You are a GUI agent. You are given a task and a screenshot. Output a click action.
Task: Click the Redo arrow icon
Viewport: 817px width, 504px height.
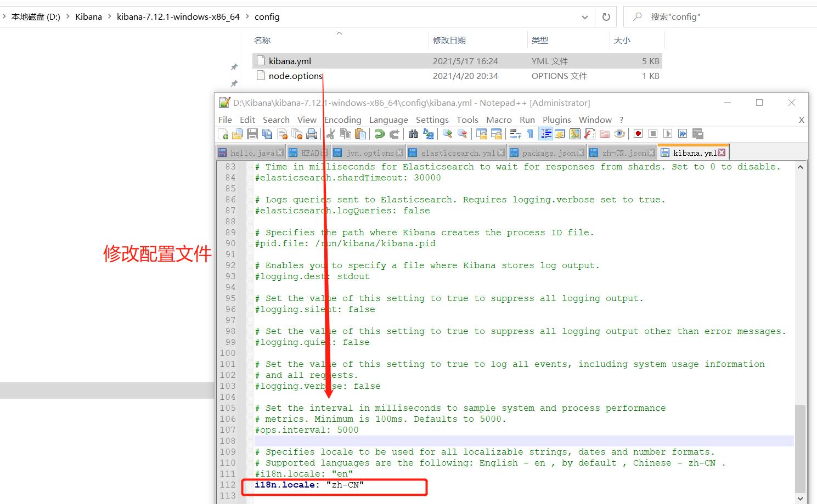pos(394,134)
